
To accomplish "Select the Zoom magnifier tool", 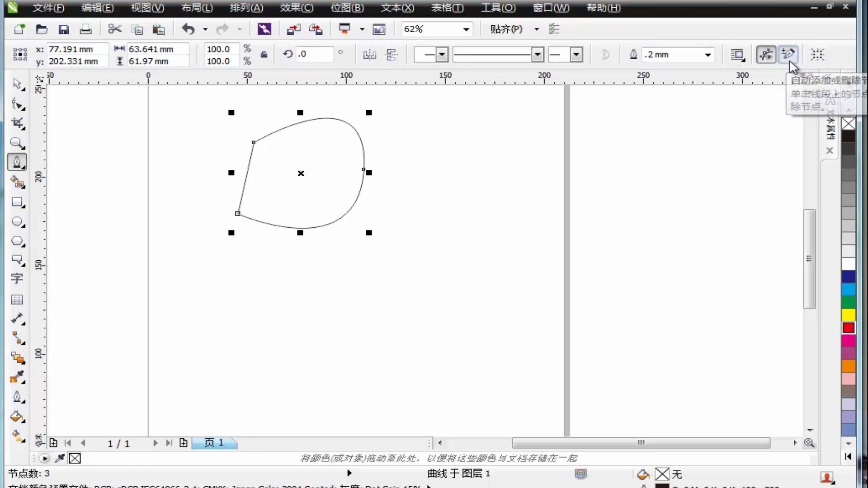I will pyautogui.click(x=17, y=143).
